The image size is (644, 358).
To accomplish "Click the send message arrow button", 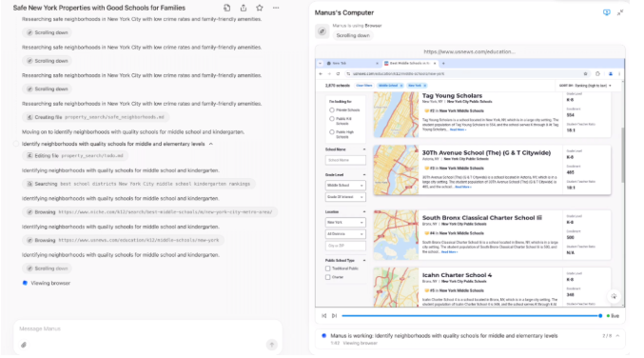I will pyautogui.click(x=271, y=345).
